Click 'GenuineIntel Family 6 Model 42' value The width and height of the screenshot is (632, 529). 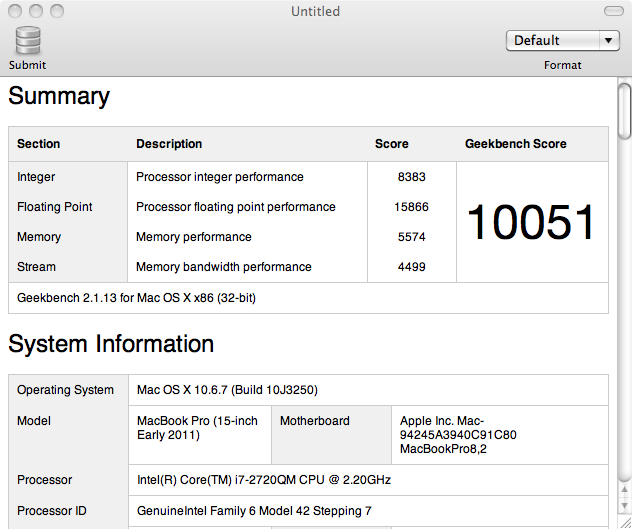[254, 511]
